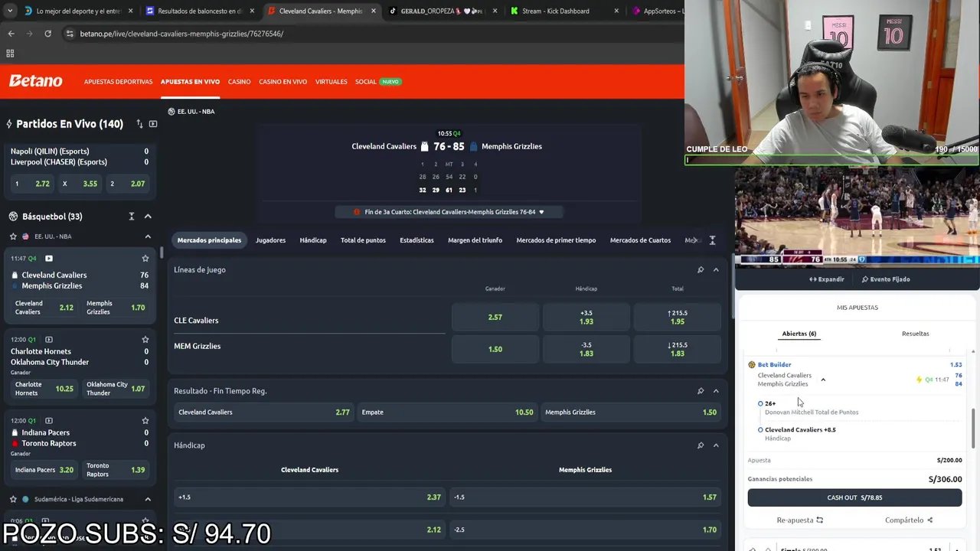Select Toronto Raptors odds 1.39
This screenshot has width=980, height=551.
(116, 470)
